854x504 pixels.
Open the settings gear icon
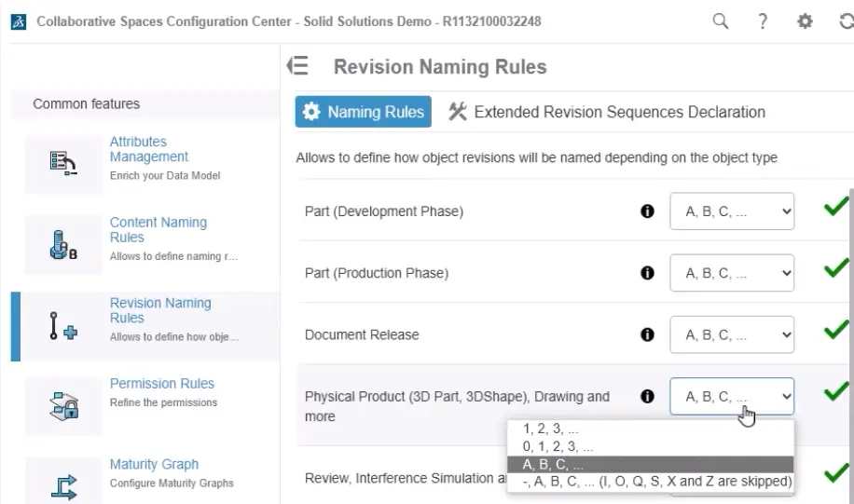[x=805, y=21]
